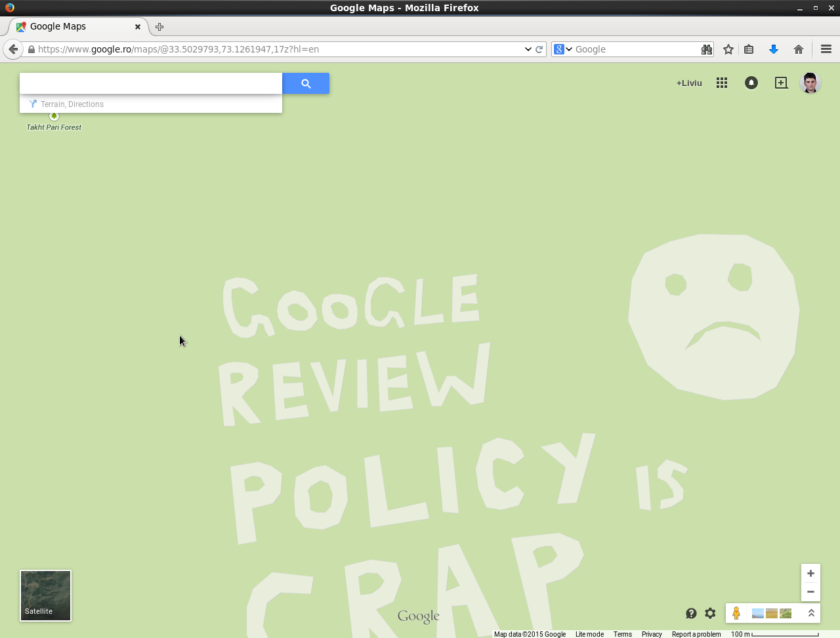The width and height of the screenshot is (840, 638).
Task: Open the Google apps grid
Action: click(x=722, y=83)
